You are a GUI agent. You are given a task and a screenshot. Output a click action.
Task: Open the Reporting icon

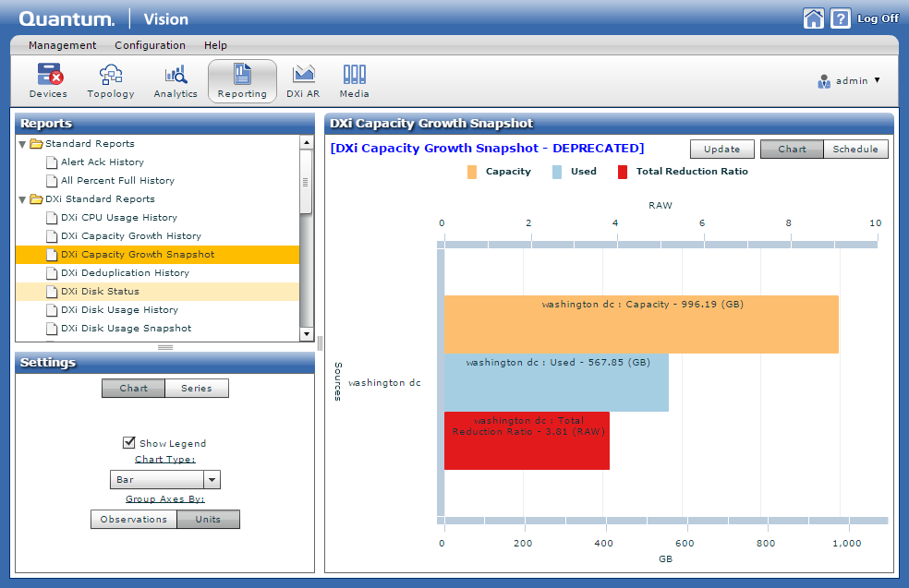(242, 74)
